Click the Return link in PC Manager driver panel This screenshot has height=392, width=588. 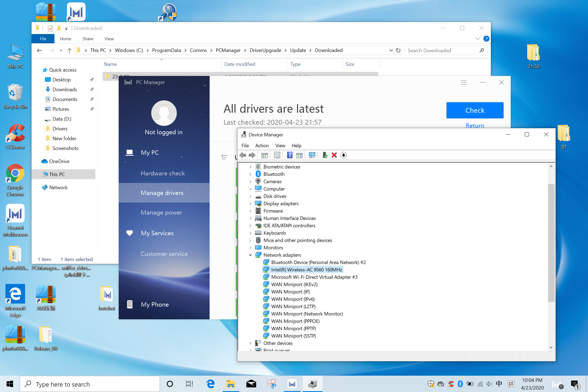pyautogui.click(x=475, y=126)
